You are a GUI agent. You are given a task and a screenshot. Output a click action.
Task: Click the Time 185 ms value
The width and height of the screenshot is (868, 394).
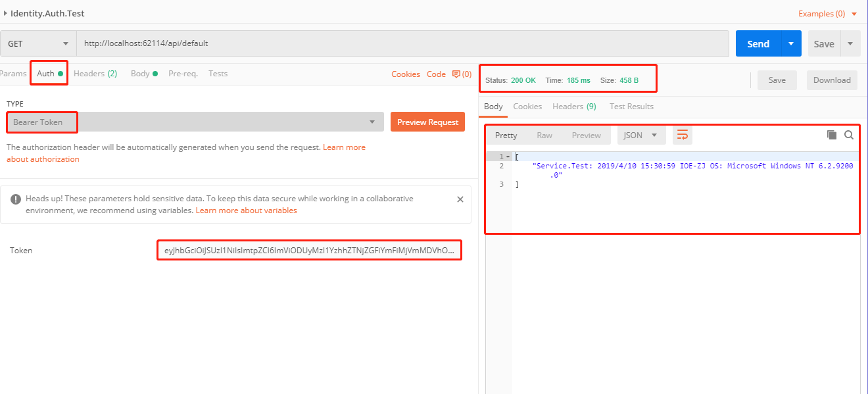click(578, 80)
